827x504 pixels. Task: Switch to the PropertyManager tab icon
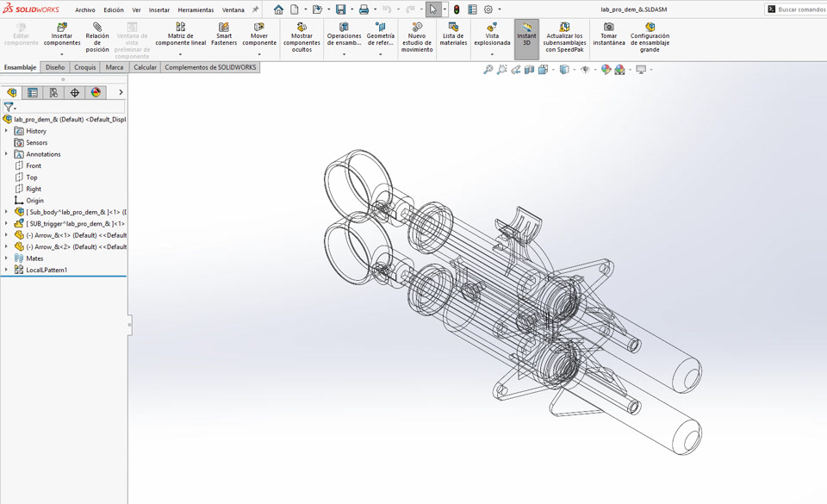coord(33,93)
